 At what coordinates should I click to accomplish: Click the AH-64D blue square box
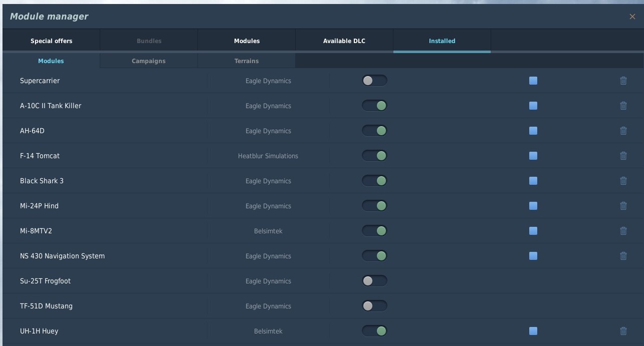pos(533,131)
